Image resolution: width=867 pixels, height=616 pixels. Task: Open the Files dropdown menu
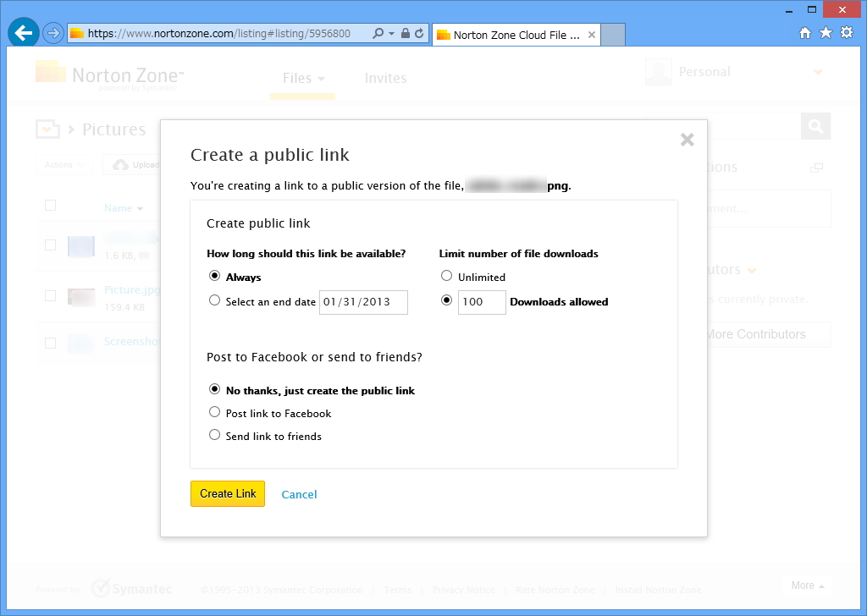(303, 78)
